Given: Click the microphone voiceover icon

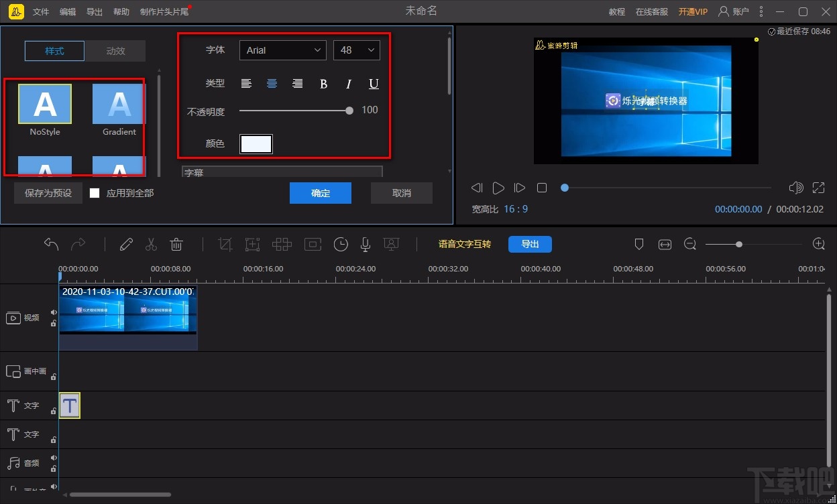Looking at the screenshot, I should coord(366,245).
